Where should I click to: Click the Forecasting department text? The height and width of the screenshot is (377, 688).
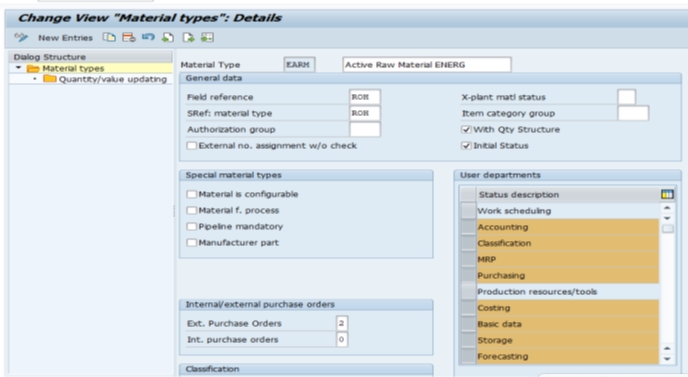[x=503, y=357]
